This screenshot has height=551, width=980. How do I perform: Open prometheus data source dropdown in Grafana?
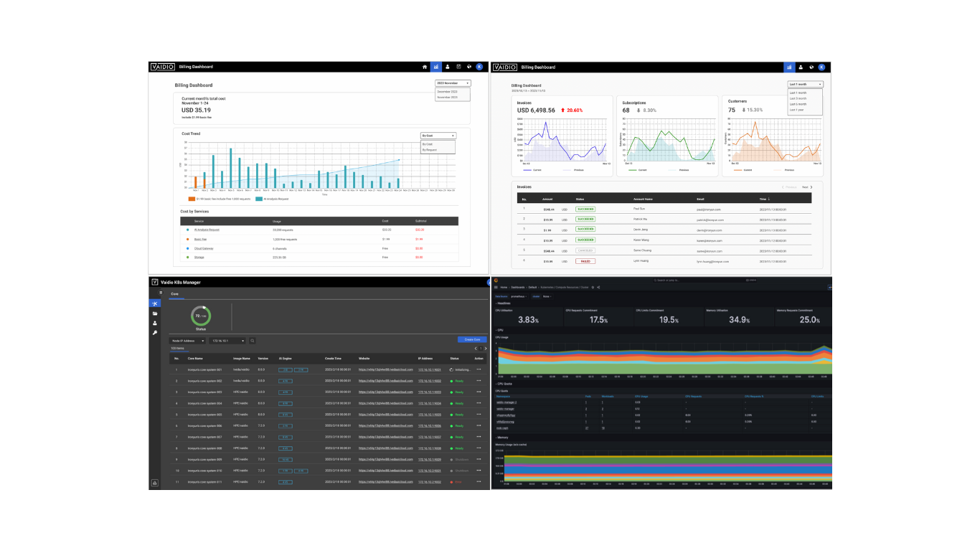coord(519,296)
